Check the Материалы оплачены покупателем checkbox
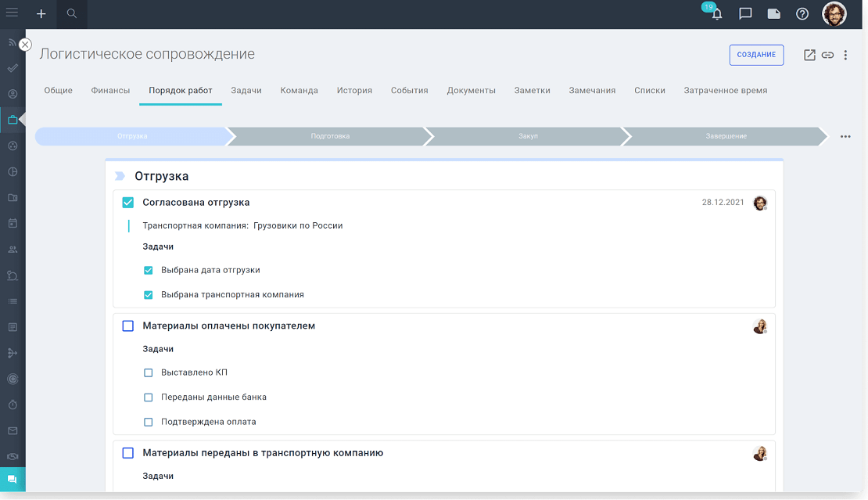This screenshot has width=868, height=500. 128,326
